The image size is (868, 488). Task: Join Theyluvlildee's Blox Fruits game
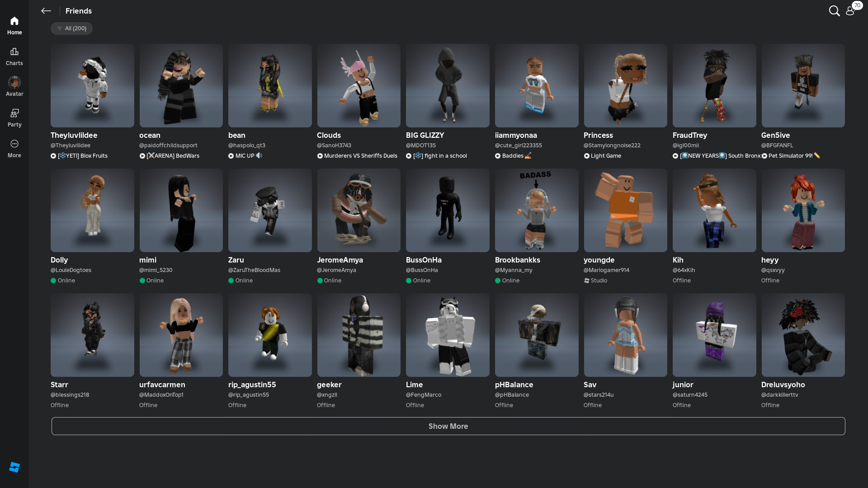point(82,156)
